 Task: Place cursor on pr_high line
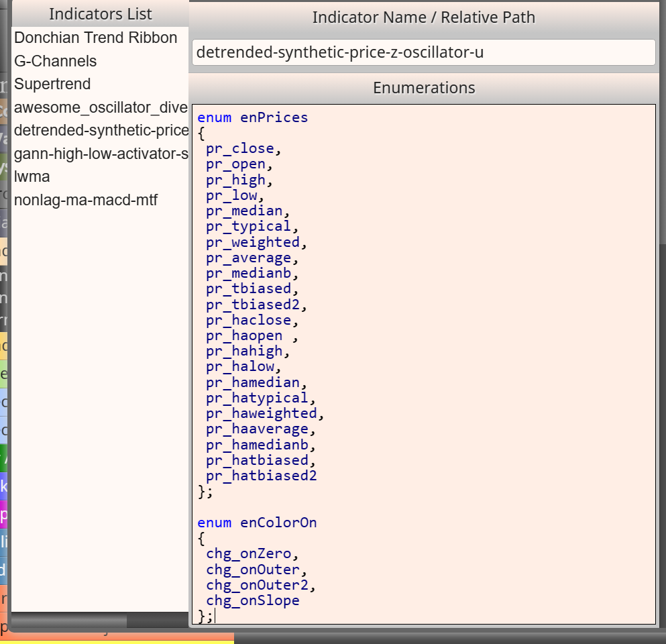tap(239, 180)
